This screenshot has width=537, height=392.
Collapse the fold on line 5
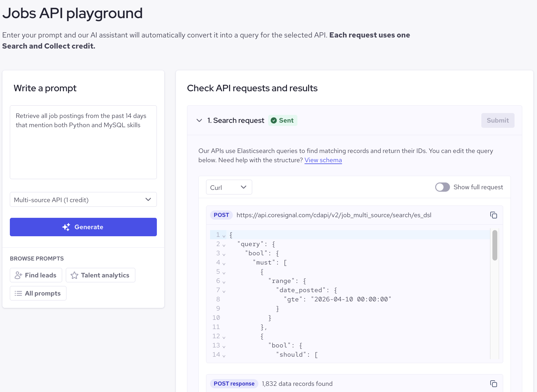pos(224,273)
